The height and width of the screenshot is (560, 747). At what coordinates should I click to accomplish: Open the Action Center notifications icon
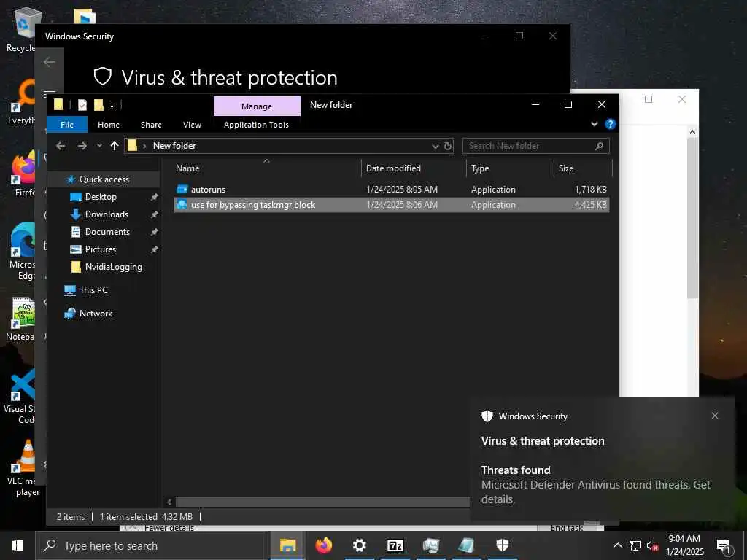click(x=724, y=546)
